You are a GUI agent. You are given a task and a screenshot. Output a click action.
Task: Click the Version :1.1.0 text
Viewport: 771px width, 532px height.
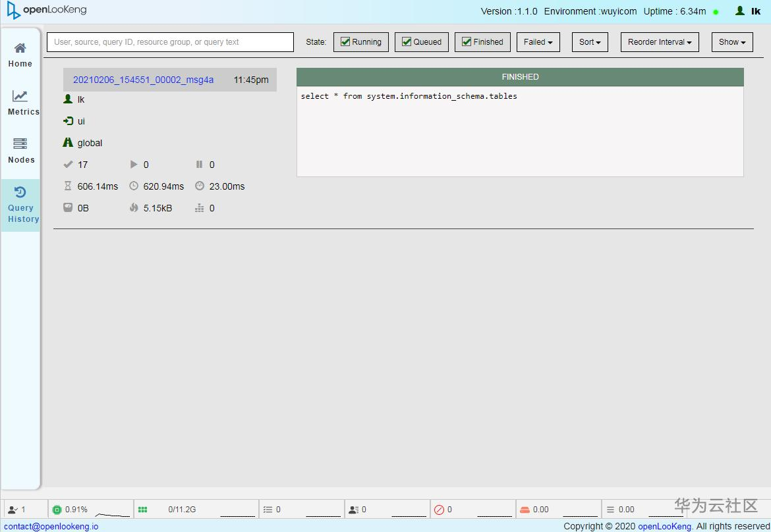[509, 11]
